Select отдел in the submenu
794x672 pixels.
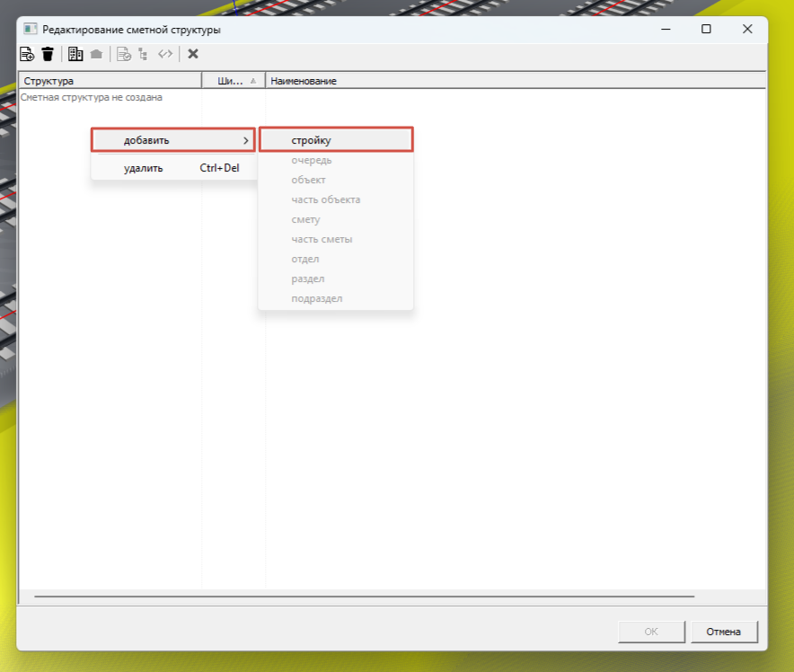click(336, 259)
